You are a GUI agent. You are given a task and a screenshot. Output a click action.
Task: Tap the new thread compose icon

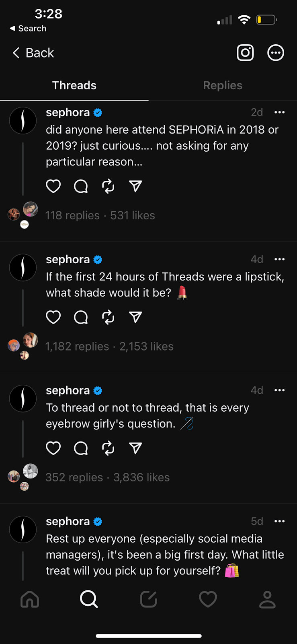[x=148, y=599]
